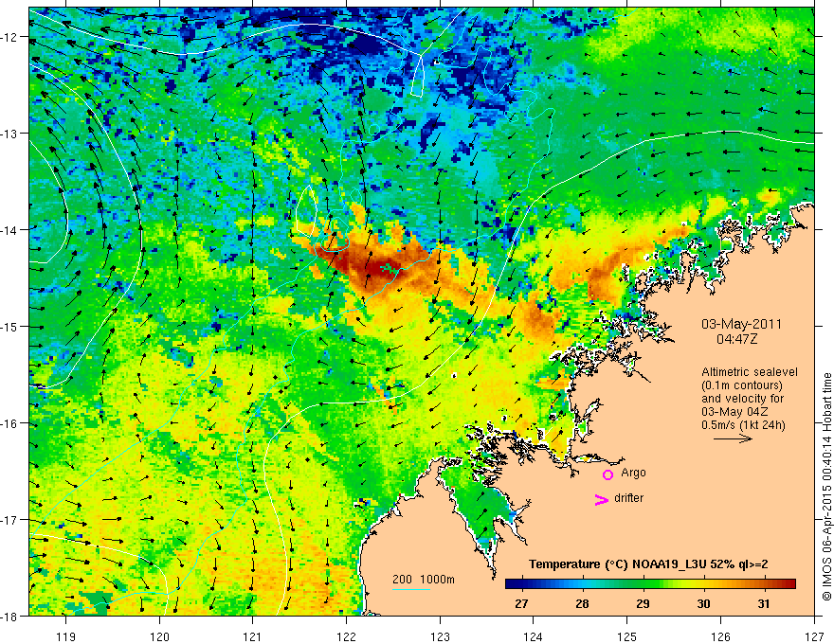Click the magenta Argo circle legend symbol
Image resolution: width=834 pixels, height=644 pixels.
(x=607, y=474)
